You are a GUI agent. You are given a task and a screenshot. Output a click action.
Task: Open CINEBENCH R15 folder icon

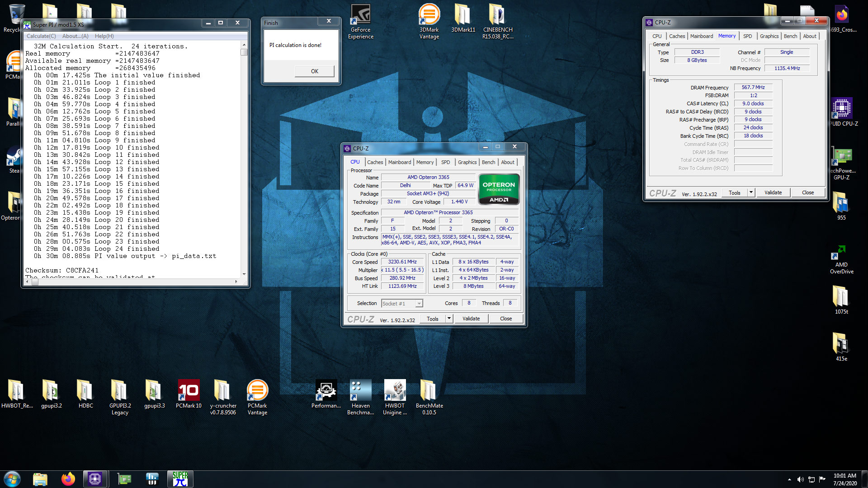click(497, 21)
